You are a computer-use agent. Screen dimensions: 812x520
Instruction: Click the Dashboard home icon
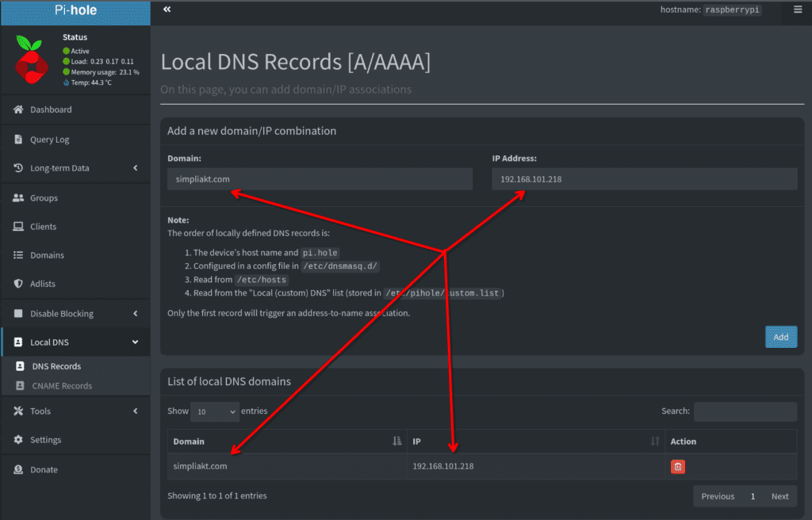click(18, 109)
